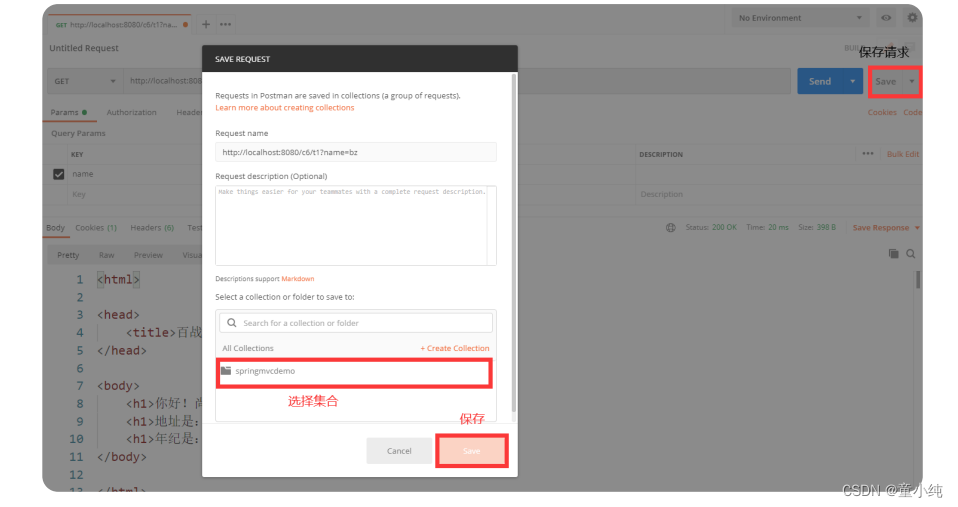Click the Description placeholder cell
958x507 pixels.
click(662, 194)
